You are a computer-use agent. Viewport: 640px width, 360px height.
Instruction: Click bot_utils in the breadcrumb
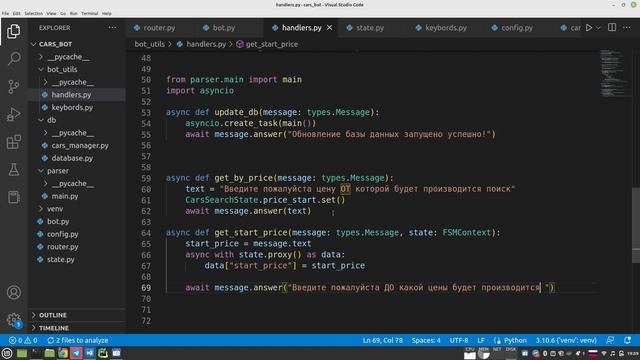149,44
